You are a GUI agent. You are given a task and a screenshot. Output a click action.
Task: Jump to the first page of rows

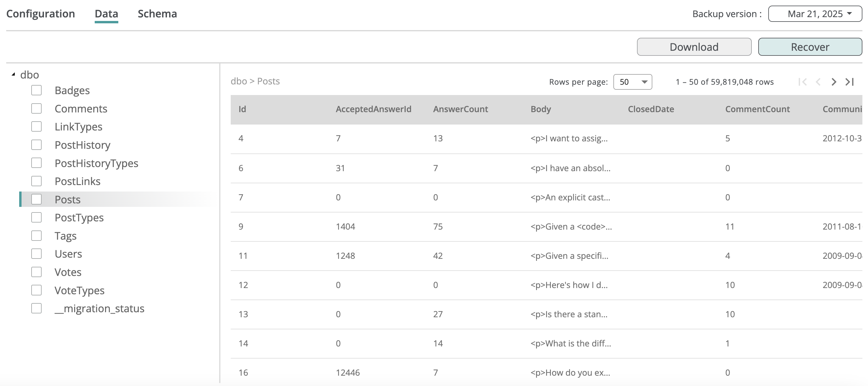point(803,82)
